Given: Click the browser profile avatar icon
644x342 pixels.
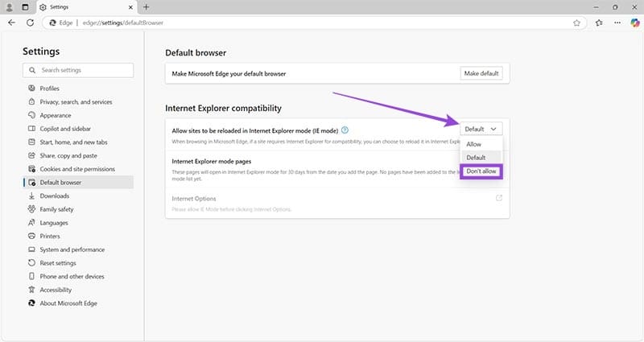Looking at the screenshot, I should 10,6.
